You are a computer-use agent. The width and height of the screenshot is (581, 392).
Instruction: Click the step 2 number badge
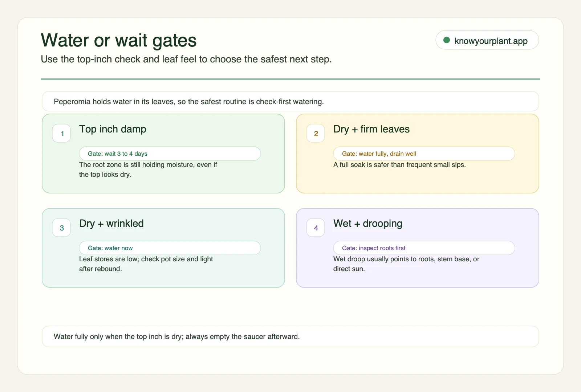pyautogui.click(x=316, y=133)
